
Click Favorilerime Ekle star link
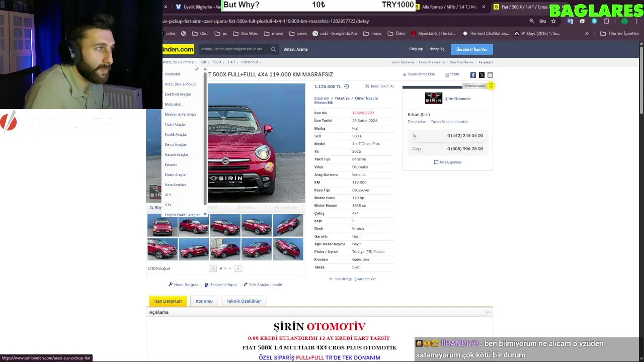coord(419,74)
